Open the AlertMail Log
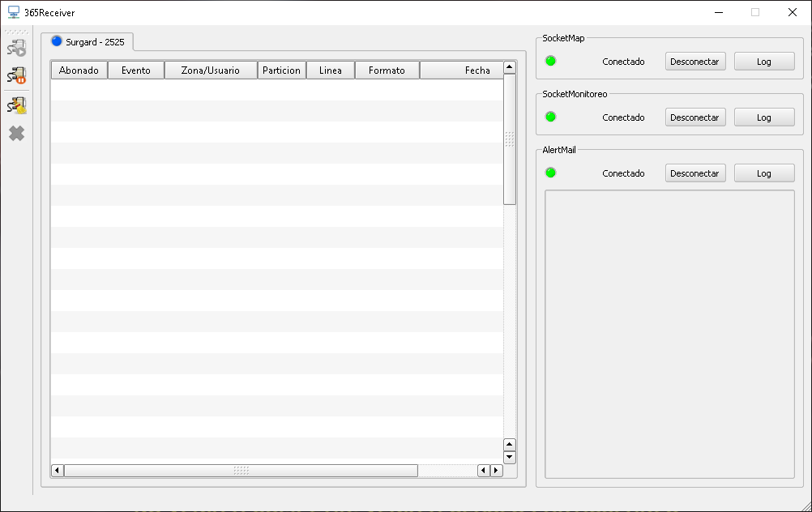Image resolution: width=812 pixels, height=512 pixels. pyautogui.click(x=763, y=173)
